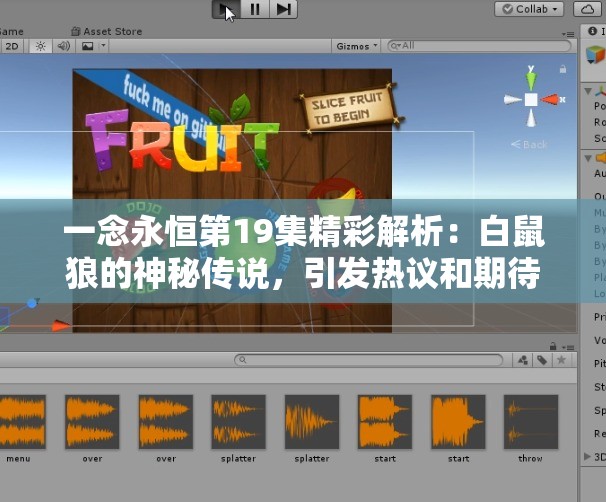Screen dimensions: 606x502
Task: Click the Back label under gizmo
Action: 529,145
